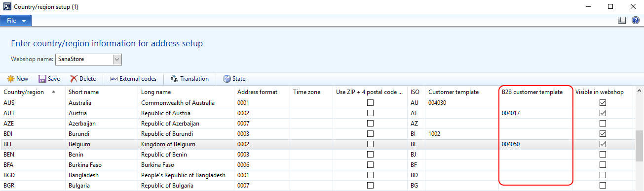This screenshot has width=644, height=191.
Task: Click Kingdom of Belgium long name
Action: pos(186,144)
